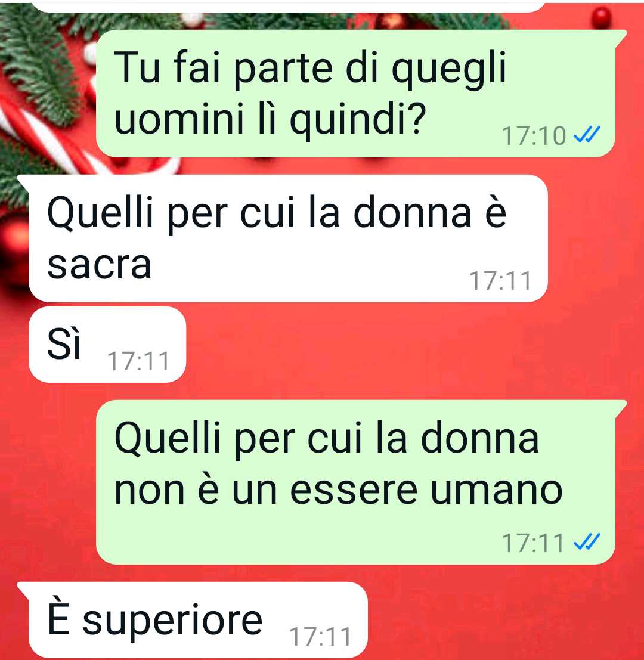Screen dimensions: 644x660
Task: Click the blue double checkmarks on the 'essere umano' message
Action: [x=587, y=542]
